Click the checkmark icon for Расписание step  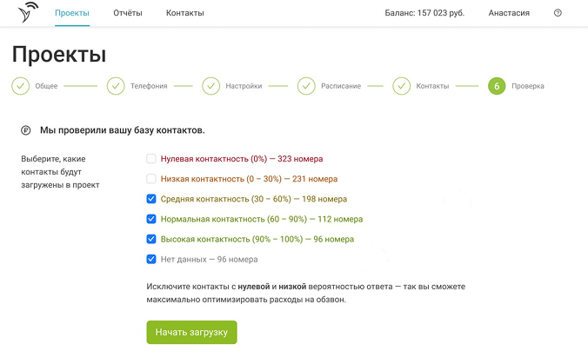[306, 86]
